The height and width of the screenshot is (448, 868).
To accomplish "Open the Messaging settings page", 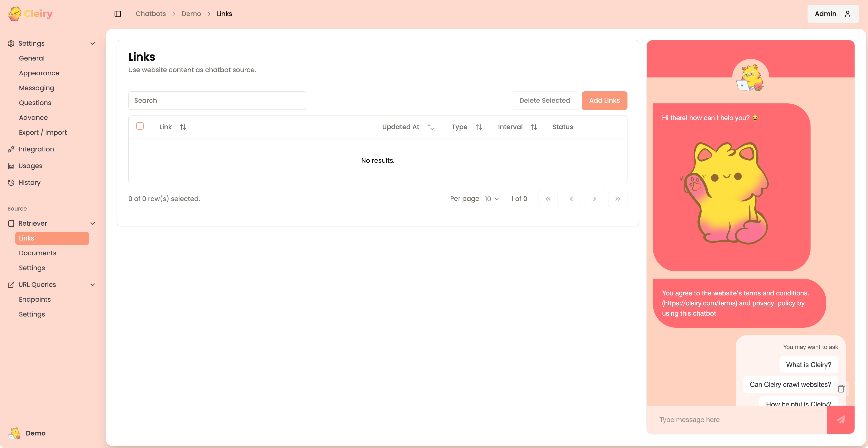I will pos(36,88).
